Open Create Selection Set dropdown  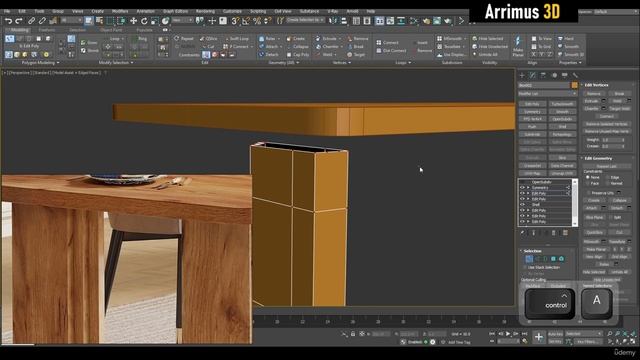click(305, 20)
